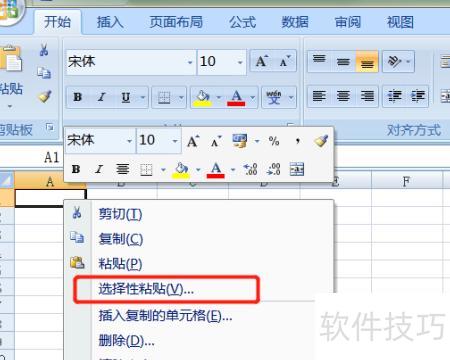
Task: Decrease decimal places in mini toolbar
Action: point(274,169)
